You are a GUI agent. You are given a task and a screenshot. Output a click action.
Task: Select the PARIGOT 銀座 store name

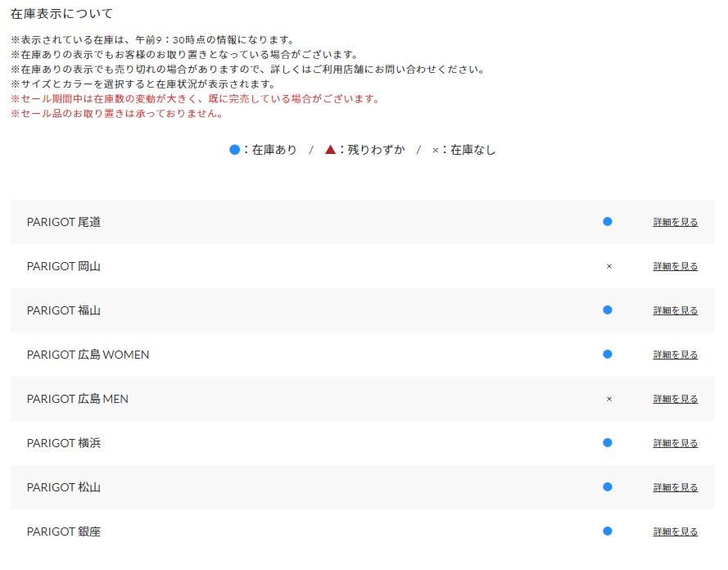pyautogui.click(x=64, y=532)
